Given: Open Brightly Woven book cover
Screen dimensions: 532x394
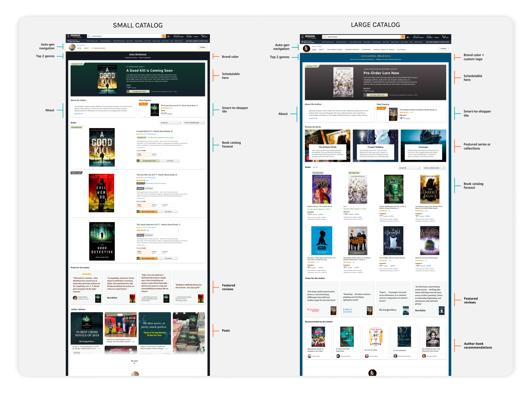Looking at the screenshot, I should click(x=322, y=189).
